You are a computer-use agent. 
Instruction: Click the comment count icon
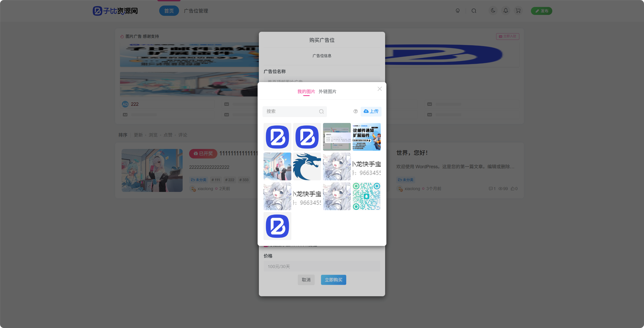pos(490,189)
